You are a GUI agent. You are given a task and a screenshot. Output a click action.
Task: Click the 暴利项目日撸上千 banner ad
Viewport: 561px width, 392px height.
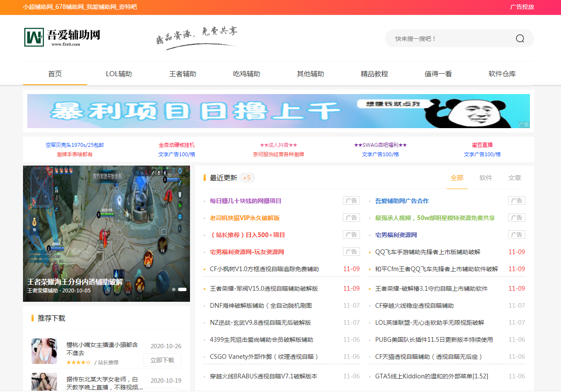point(278,111)
